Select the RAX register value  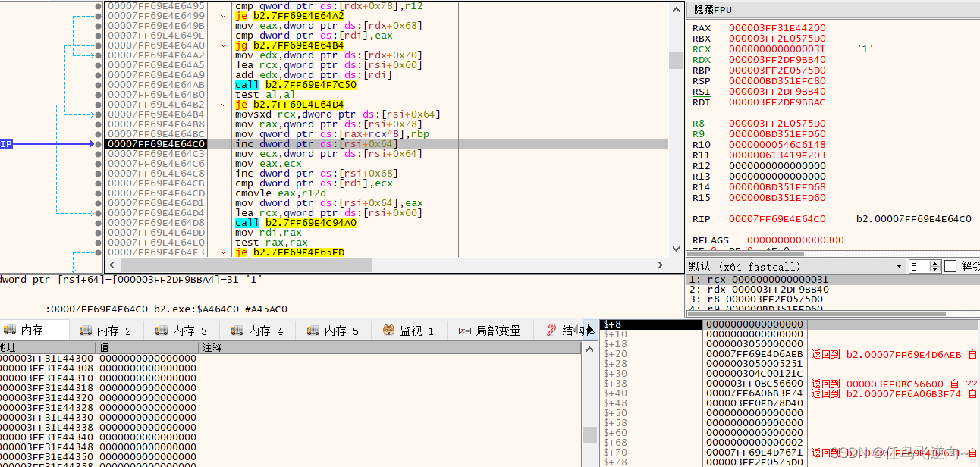click(777, 28)
